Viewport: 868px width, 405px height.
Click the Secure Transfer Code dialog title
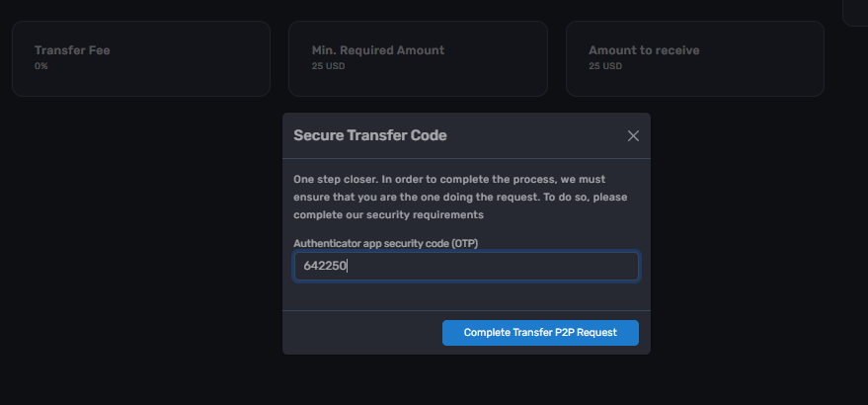click(x=370, y=136)
